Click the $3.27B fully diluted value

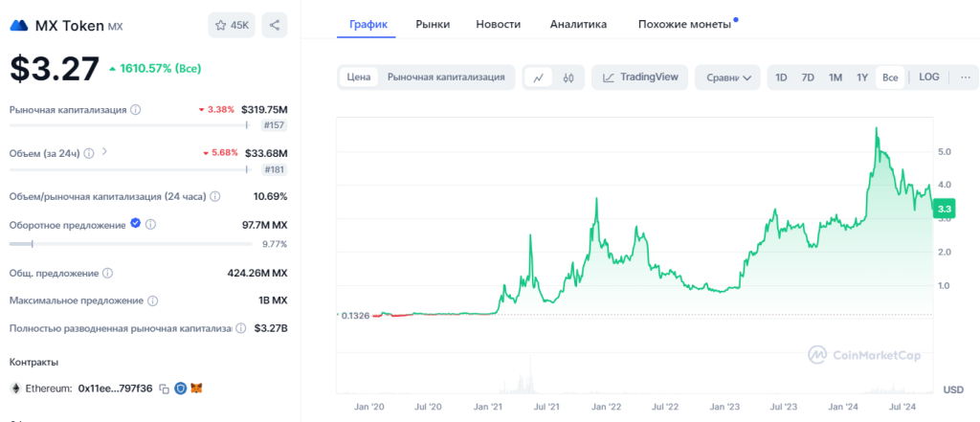(x=271, y=328)
